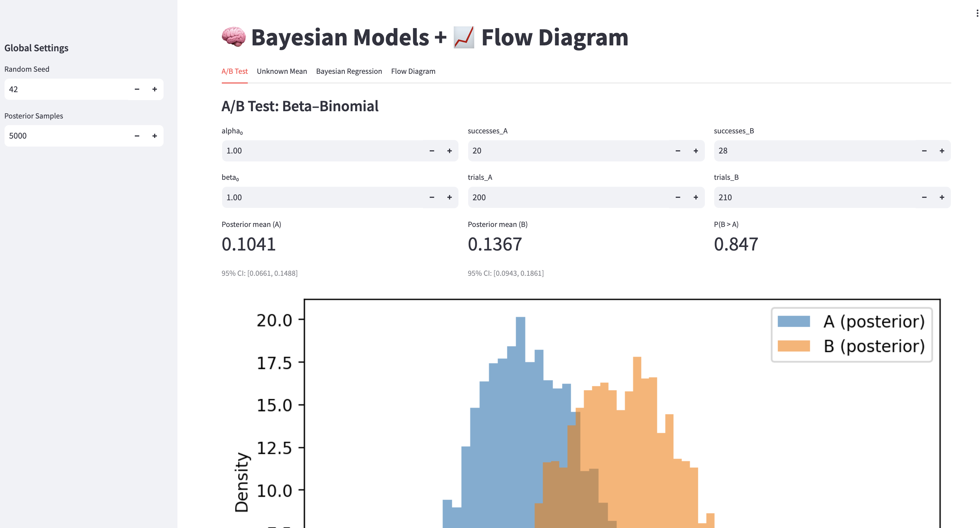Click plus on the alpha₀ field
980x528 pixels.
[449, 151]
